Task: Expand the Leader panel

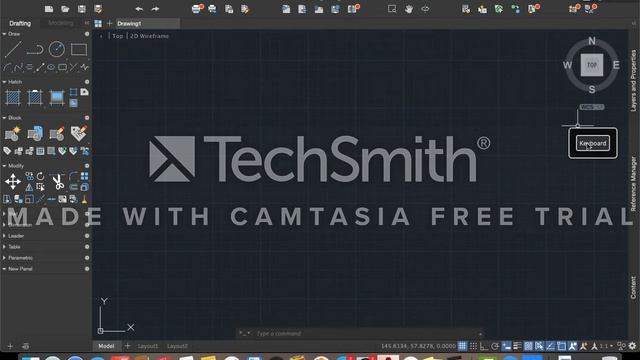Action: (x=4, y=236)
